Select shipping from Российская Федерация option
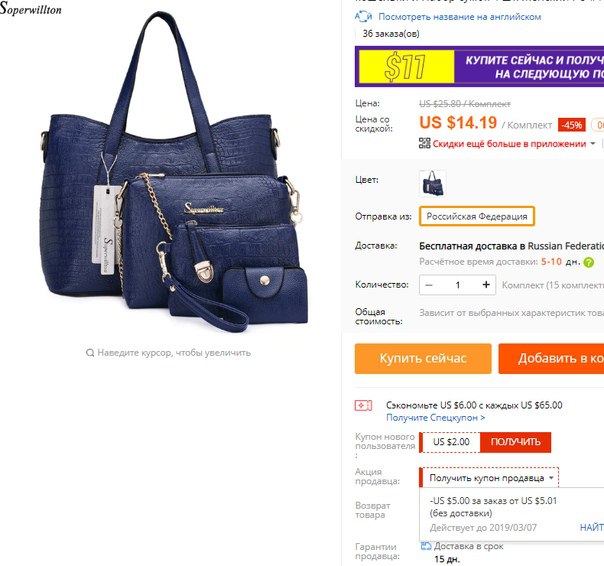 click(x=477, y=216)
